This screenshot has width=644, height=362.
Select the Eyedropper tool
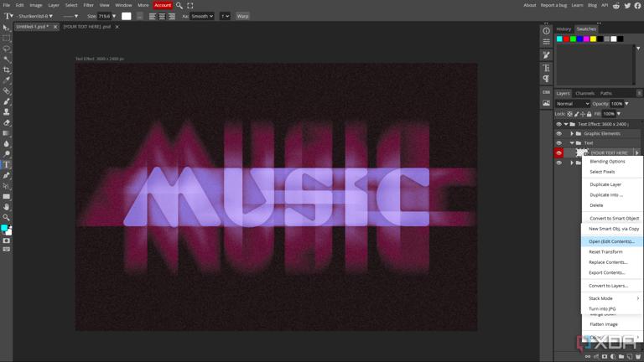click(7, 80)
